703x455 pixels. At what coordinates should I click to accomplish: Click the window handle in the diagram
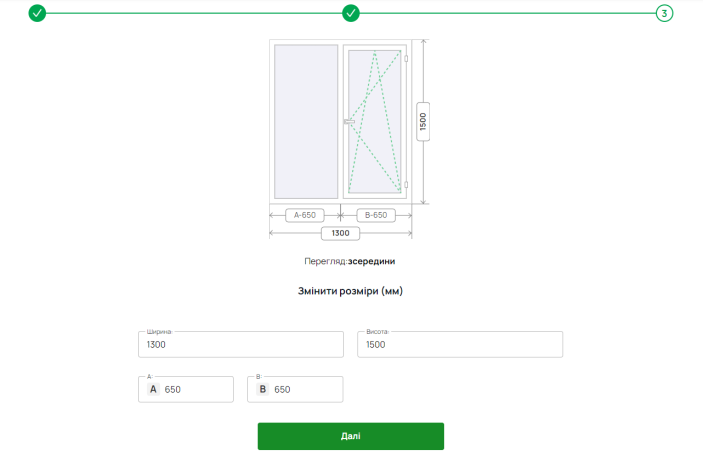coord(349,121)
